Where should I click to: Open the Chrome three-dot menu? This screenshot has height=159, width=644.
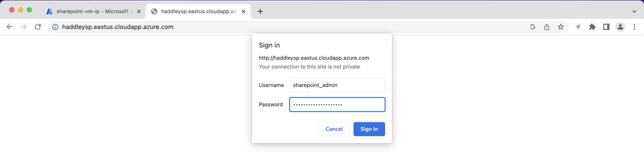[x=634, y=27]
